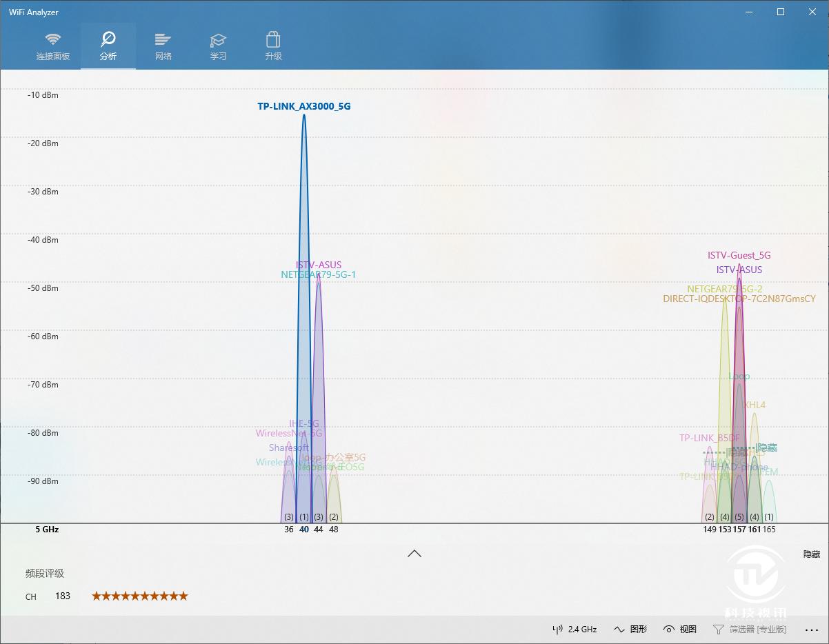Viewport: 829px width, 644px height.
Task: Switch band to 2.4 GHz
Action: click(x=575, y=630)
